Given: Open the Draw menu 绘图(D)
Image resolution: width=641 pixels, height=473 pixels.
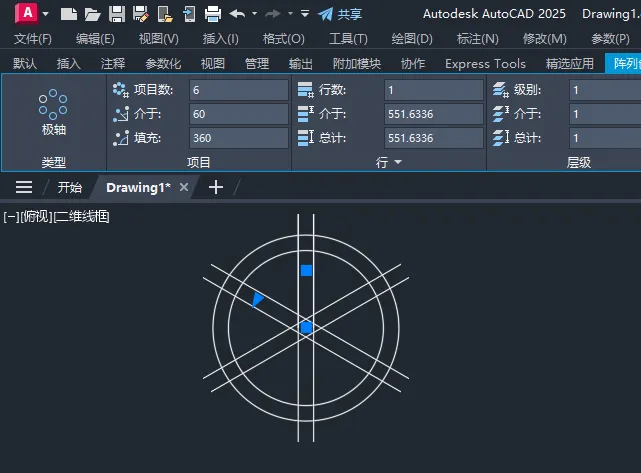Looking at the screenshot, I should pos(412,39).
